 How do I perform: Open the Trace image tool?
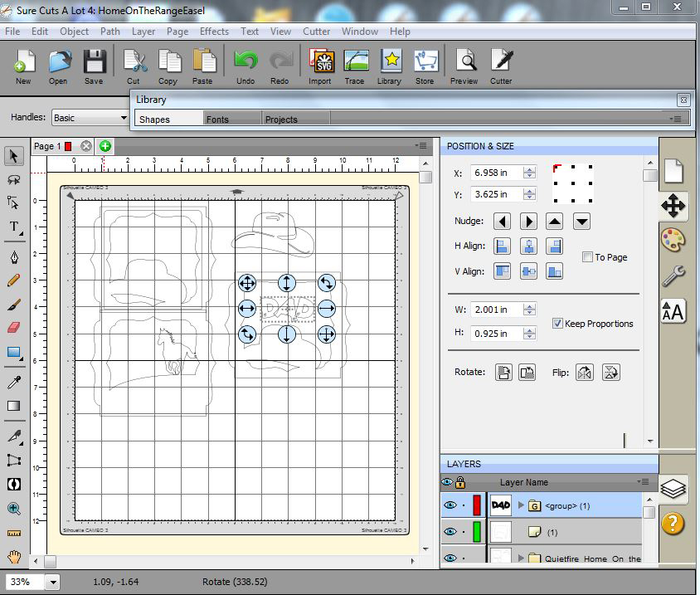point(355,61)
